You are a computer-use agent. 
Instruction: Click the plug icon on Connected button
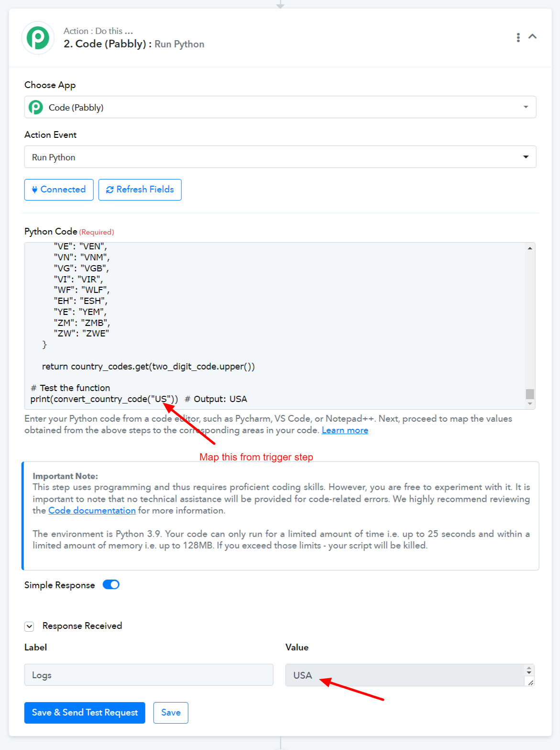tap(34, 190)
